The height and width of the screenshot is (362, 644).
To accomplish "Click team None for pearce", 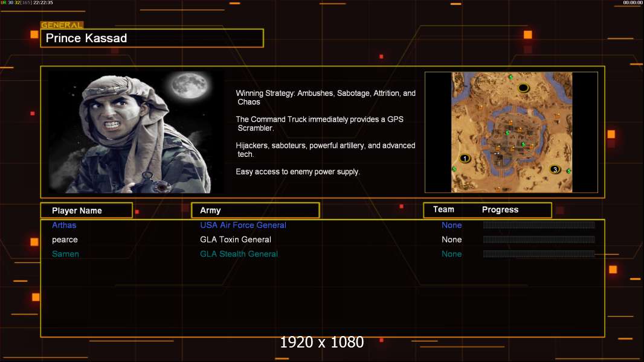I will [452, 240].
